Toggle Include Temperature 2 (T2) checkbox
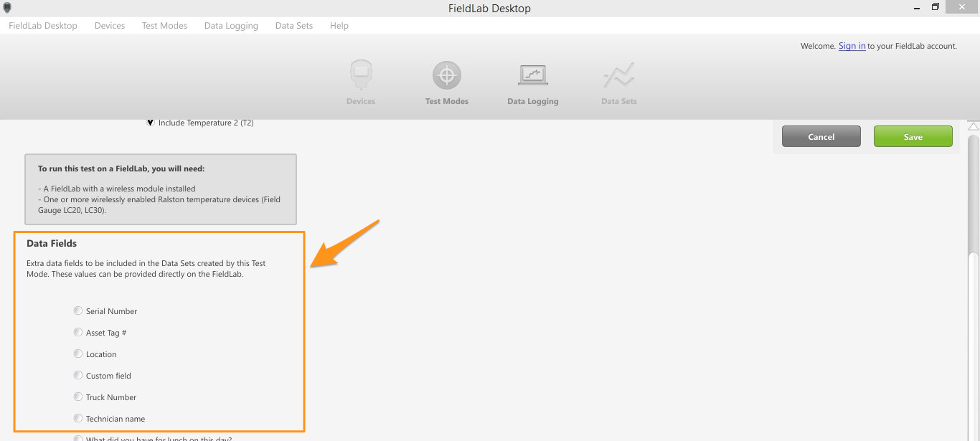This screenshot has width=980, height=441. click(150, 123)
